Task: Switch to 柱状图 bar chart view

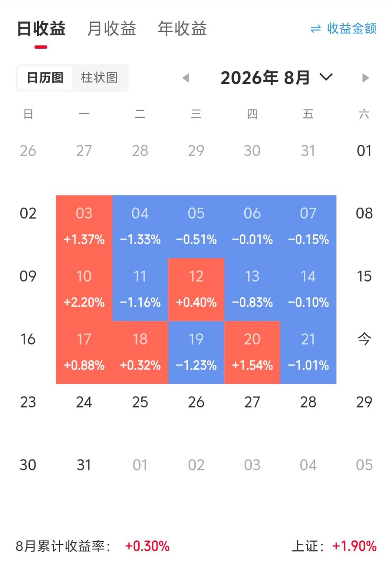Action: [99, 78]
